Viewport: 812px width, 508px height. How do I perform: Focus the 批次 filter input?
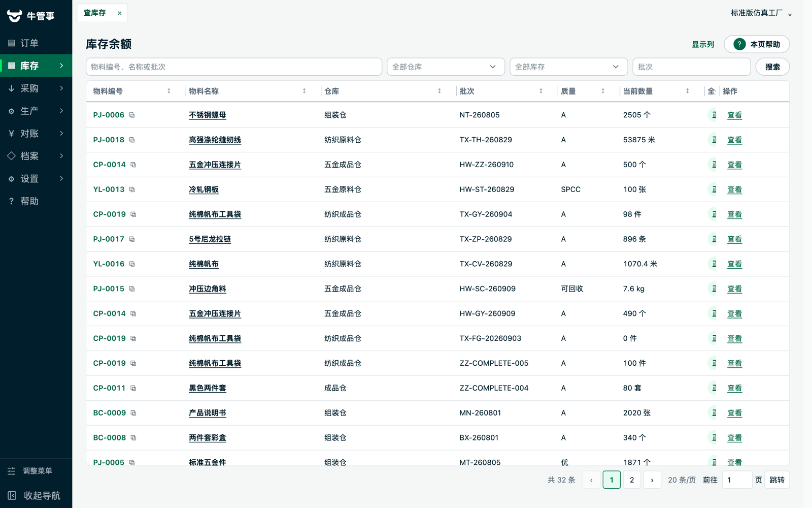tap(692, 67)
